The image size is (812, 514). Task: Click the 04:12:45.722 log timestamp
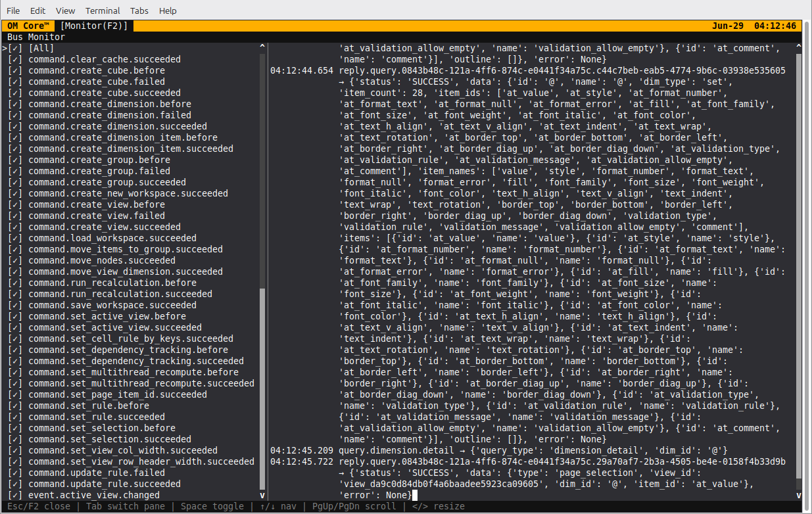[302, 461]
